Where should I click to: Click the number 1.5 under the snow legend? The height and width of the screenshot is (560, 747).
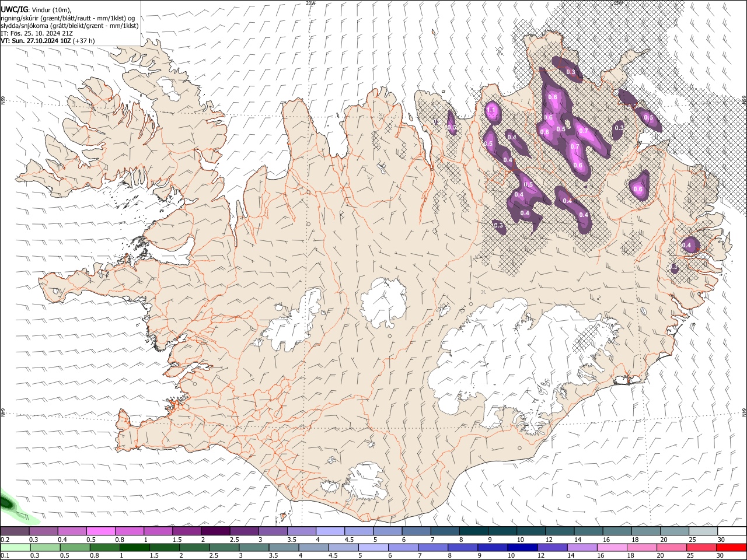pos(177,539)
